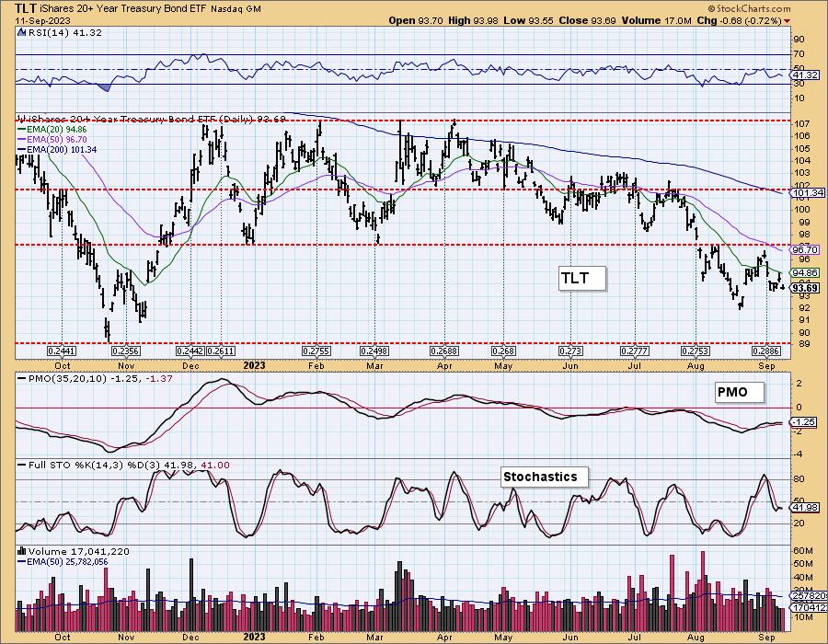This screenshot has width=828, height=644.
Task: Click the iShares 20+ Year Treasury Bond ETF title
Action: (x=123, y=9)
